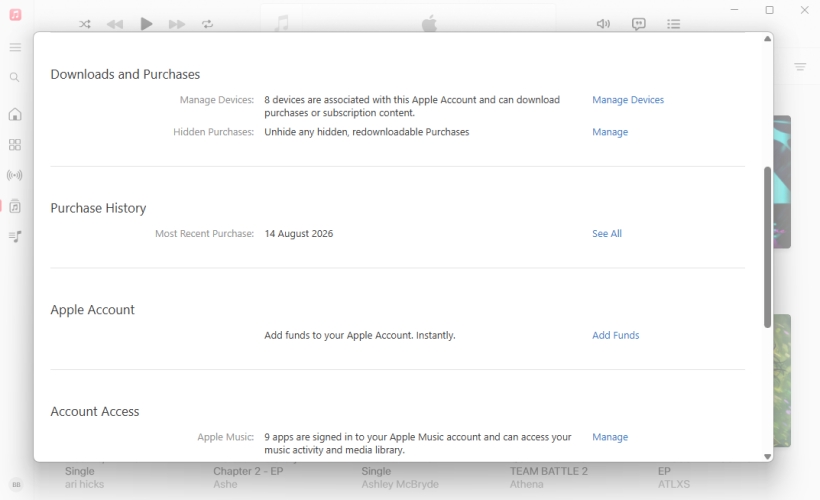Click the Apple Music app logo

click(x=15, y=14)
